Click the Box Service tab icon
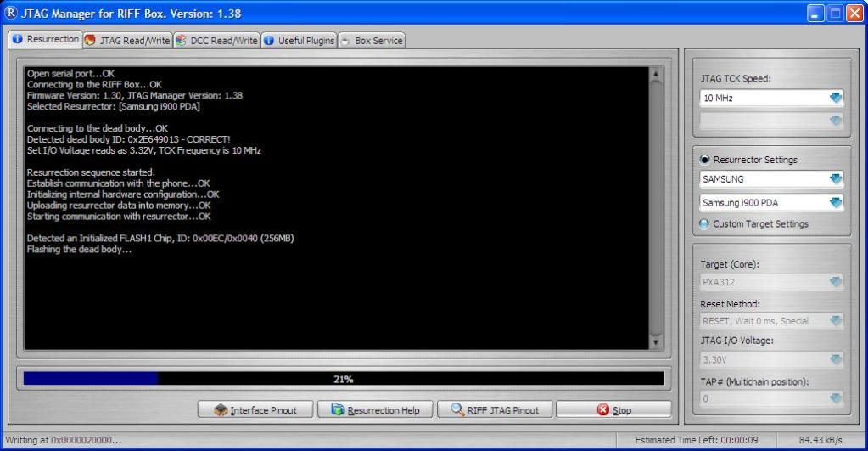This screenshot has width=868, height=451. click(x=345, y=41)
